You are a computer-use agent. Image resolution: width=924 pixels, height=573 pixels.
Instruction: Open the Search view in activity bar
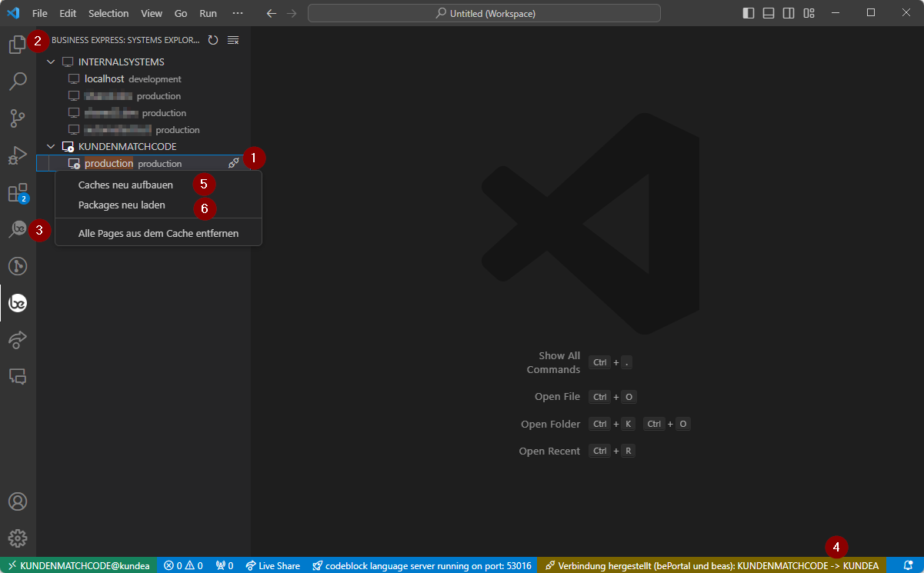pyautogui.click(x=17, y=81)
